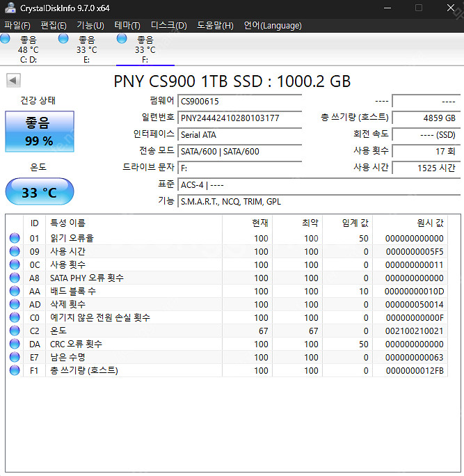Viewport: 464px width, 476px height.
Task: Click the ID column header
Action: (34, 223)
